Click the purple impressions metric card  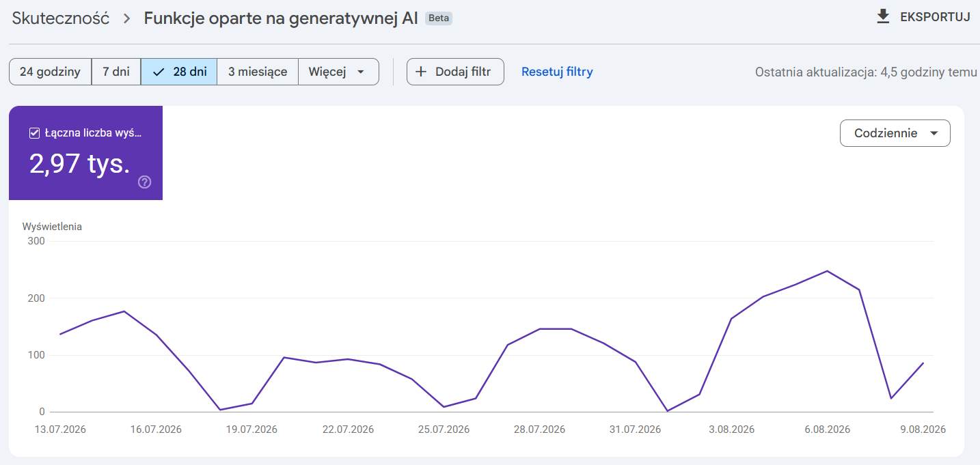tap(85, 153)
